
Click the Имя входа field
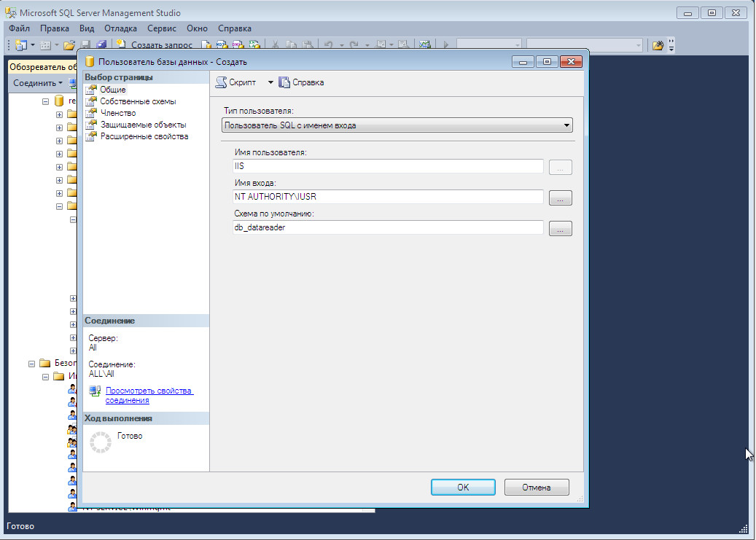(x=388, y=197)
